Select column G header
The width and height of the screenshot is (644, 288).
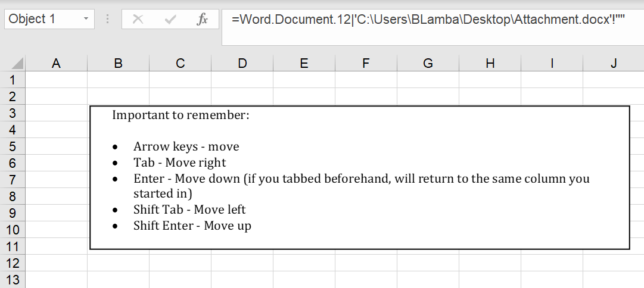[428, 63]
